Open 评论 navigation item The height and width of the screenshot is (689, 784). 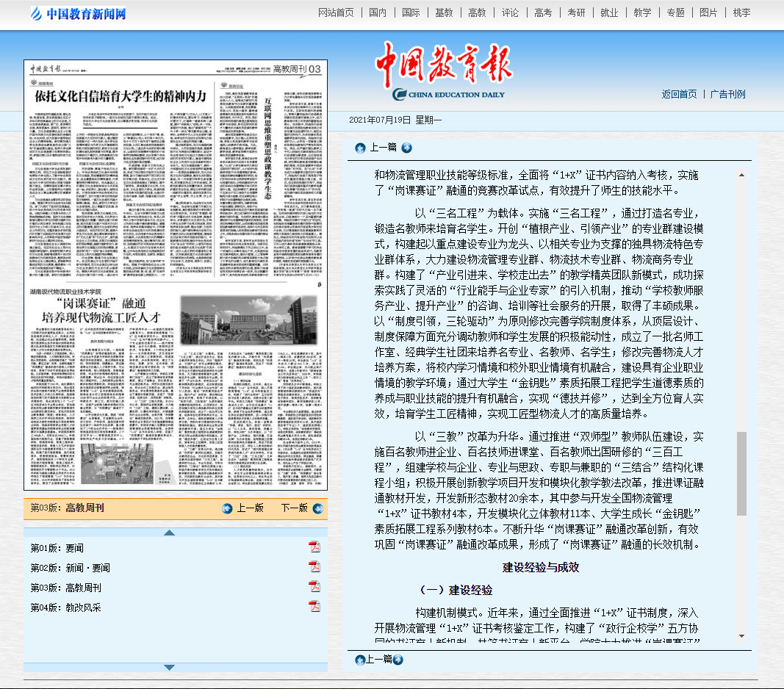pyautogui.click(x=510, y=12)
